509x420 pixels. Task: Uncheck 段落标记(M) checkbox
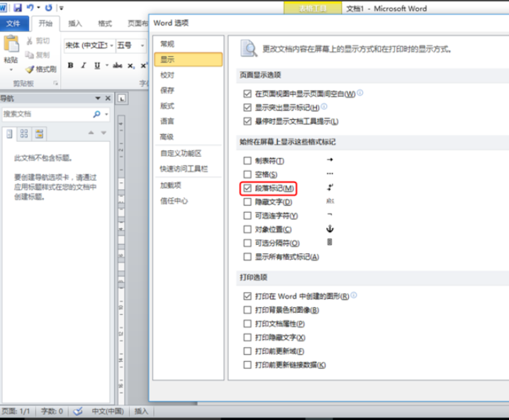(247, 188)
